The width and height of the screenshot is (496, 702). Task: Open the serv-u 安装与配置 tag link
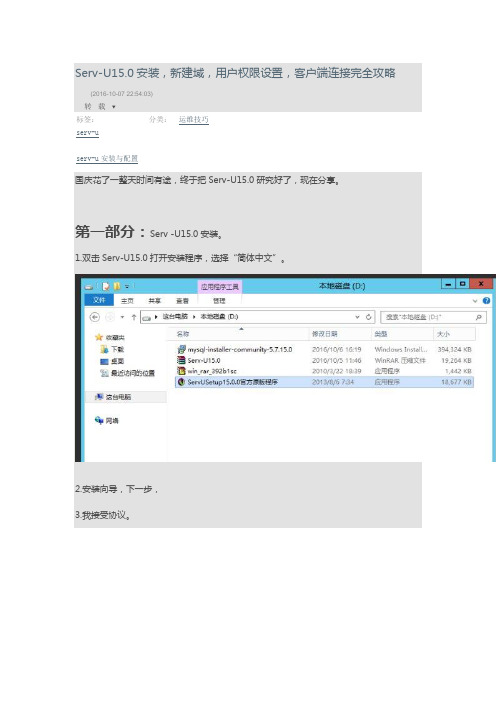tap(107, 158)
